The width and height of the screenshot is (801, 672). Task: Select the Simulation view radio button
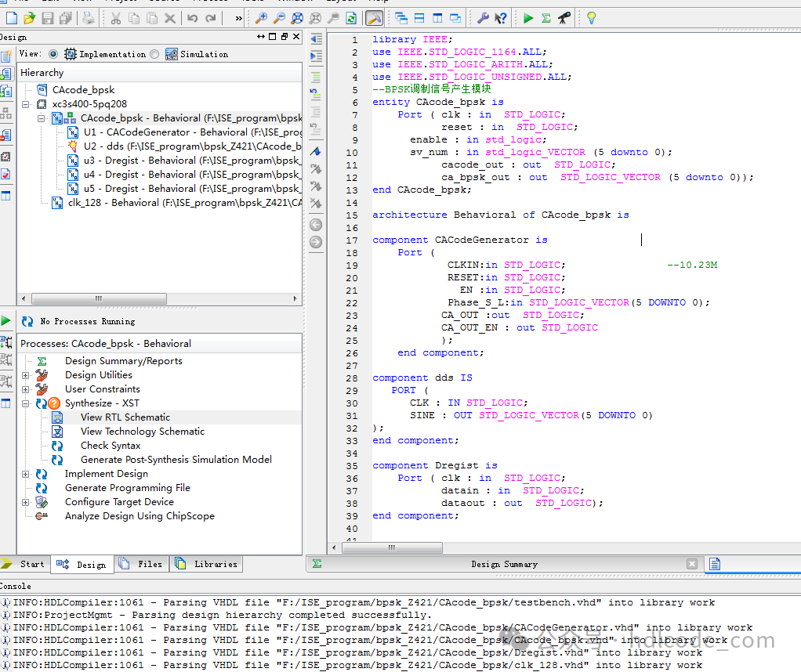point(154,54)
